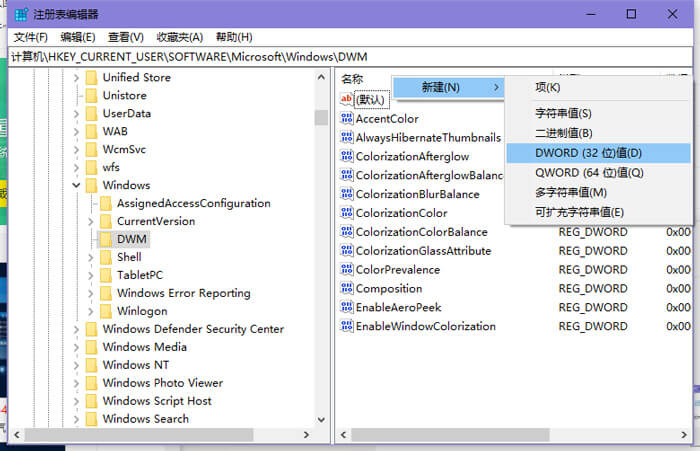The height and width of the screenshot is (451, 700).
Task: Click the DWORD icon next to EnableAeroPeek
Action: (x=347, y=308)
